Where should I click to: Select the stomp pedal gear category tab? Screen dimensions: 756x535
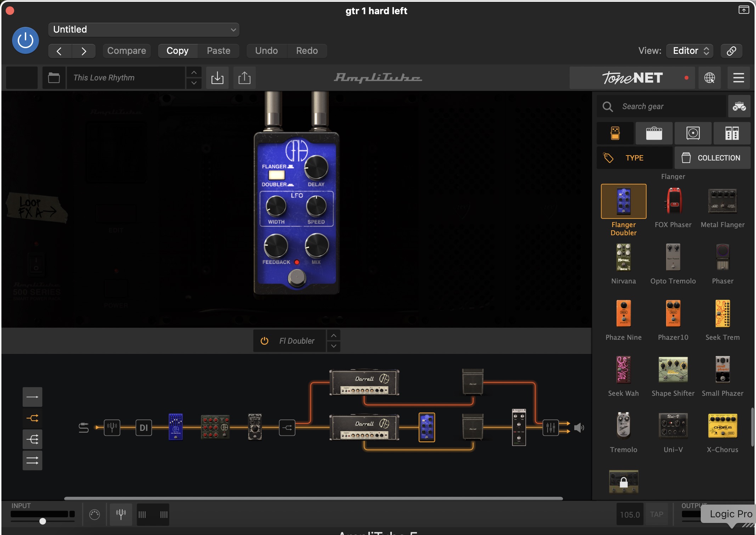click(615, 133)
